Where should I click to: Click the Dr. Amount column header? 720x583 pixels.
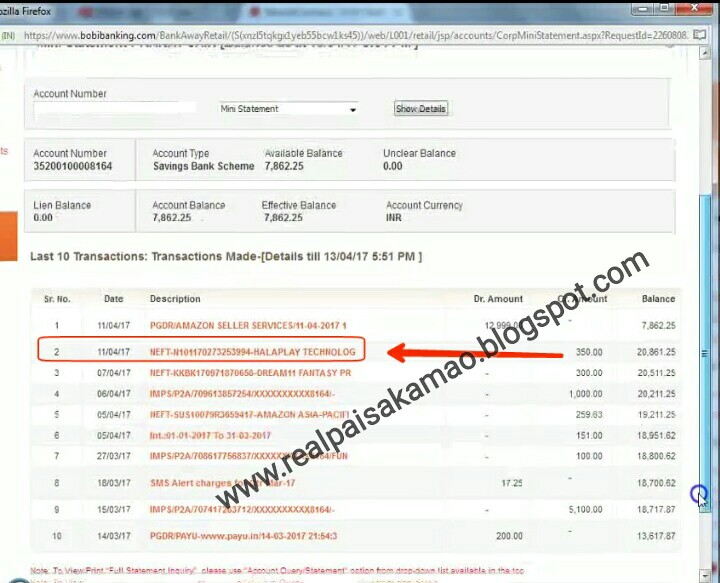(x=498, y=299)
